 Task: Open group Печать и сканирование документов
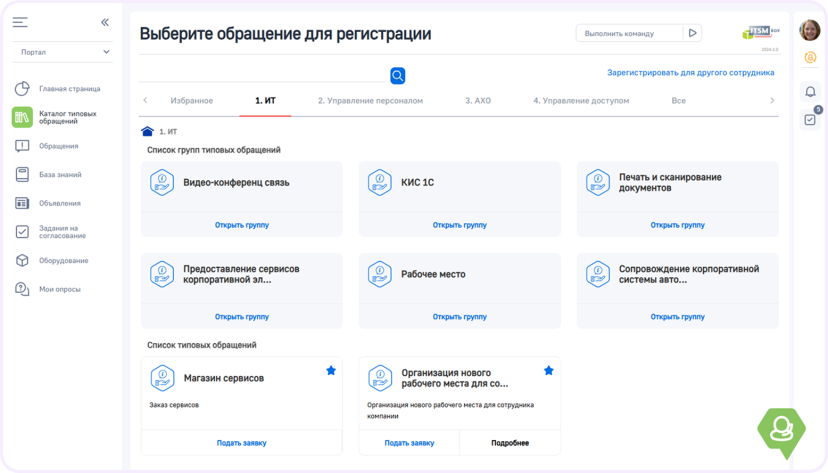tap(678, 225)
